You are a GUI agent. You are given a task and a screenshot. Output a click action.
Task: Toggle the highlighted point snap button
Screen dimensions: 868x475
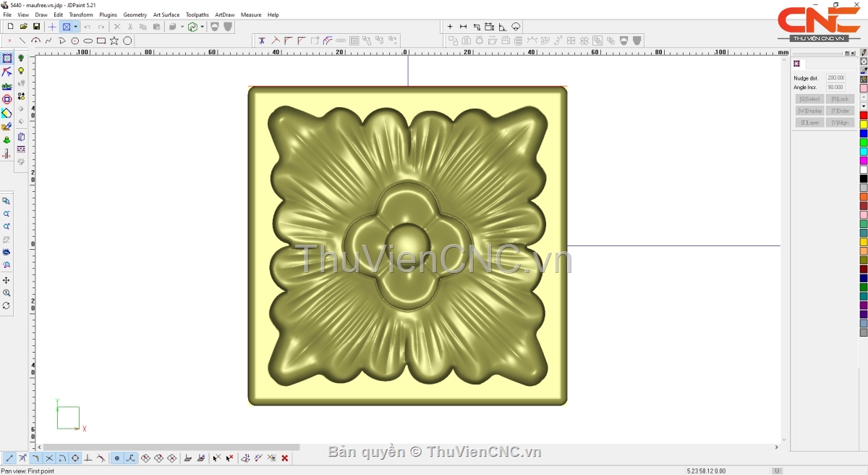(117, 458)
